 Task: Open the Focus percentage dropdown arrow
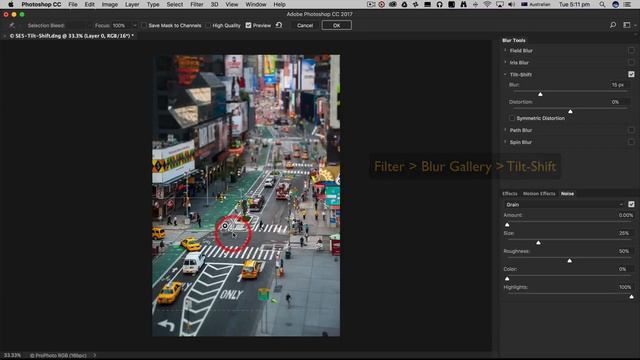click(x=135, y=26)
